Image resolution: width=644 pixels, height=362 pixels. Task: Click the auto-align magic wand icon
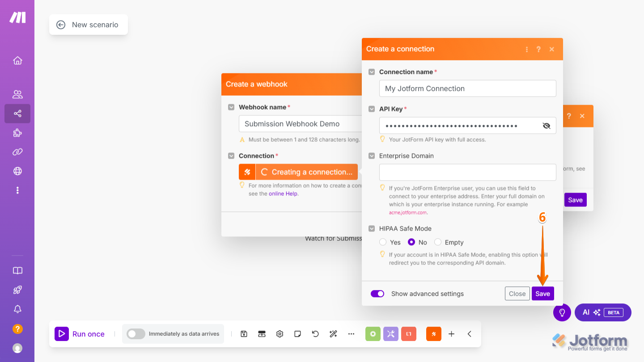click(x=333, y=334)
